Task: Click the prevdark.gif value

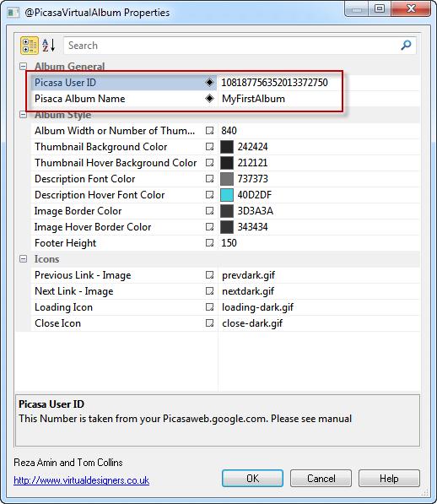Action: point(249,275)
